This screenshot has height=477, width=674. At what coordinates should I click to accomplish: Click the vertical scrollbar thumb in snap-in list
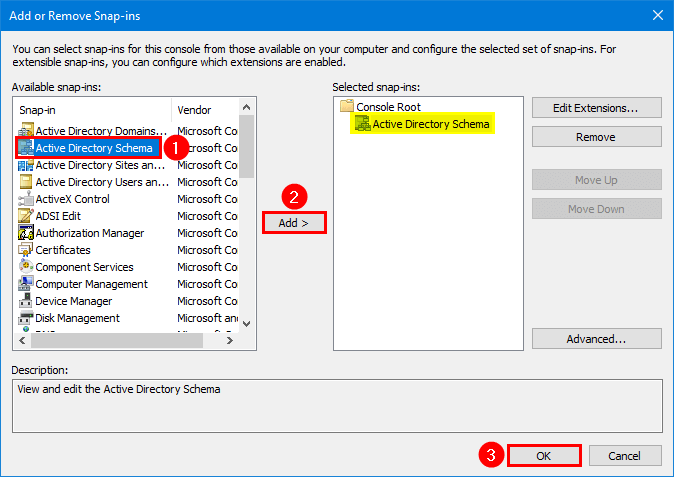pos(246,146)
